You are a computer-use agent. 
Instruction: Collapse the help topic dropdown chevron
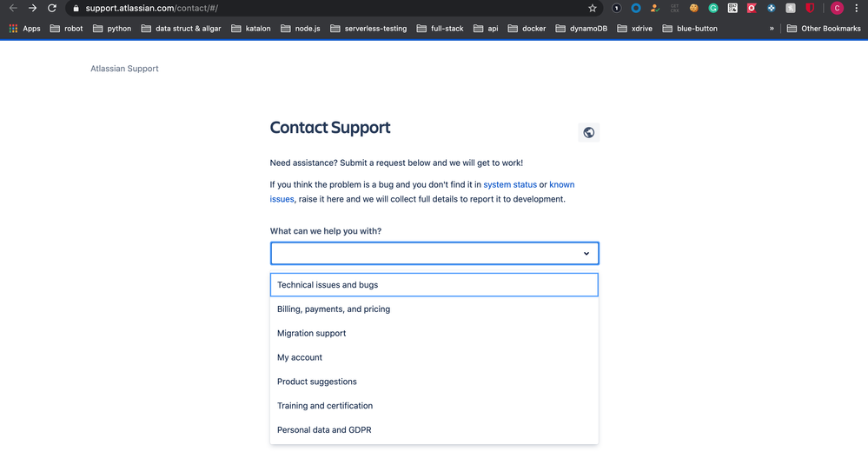click(586, 254)
